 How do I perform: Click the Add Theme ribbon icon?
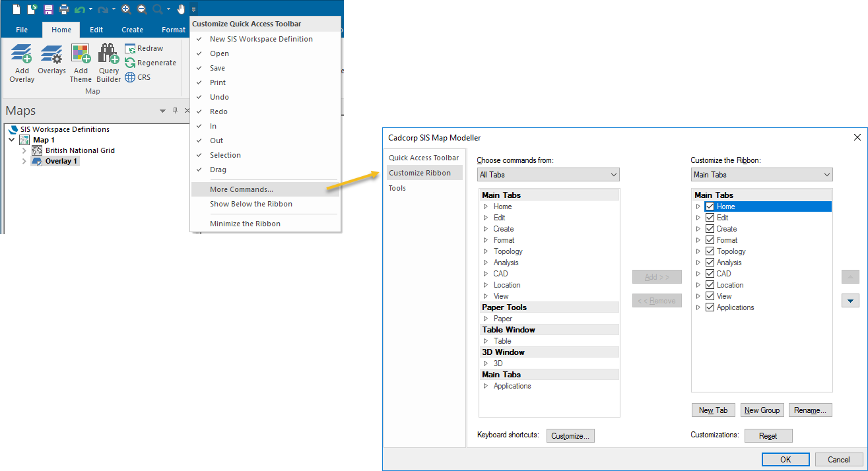(81, 54)
